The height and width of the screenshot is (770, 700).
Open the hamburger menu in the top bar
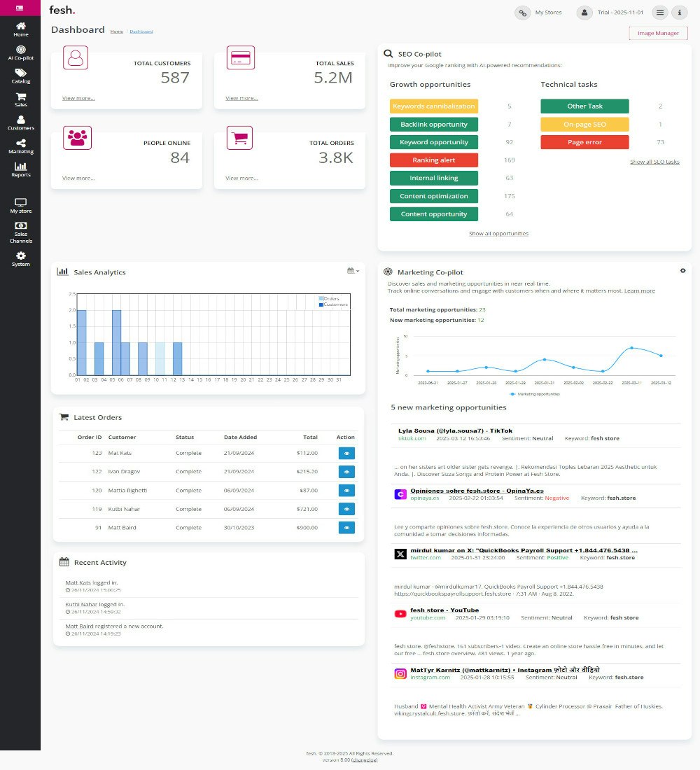pos(659,13)
